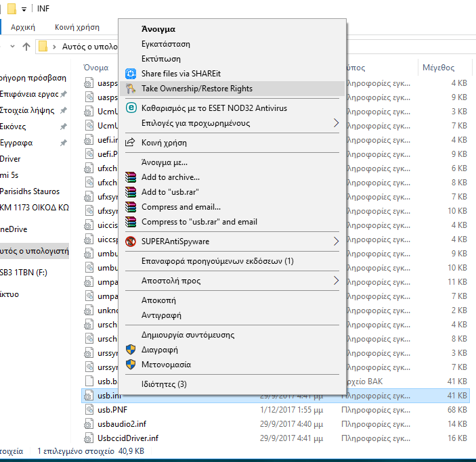Click the shield icon next to Διαγραφή
Screen dimensions: 476x462
[131, 350]
